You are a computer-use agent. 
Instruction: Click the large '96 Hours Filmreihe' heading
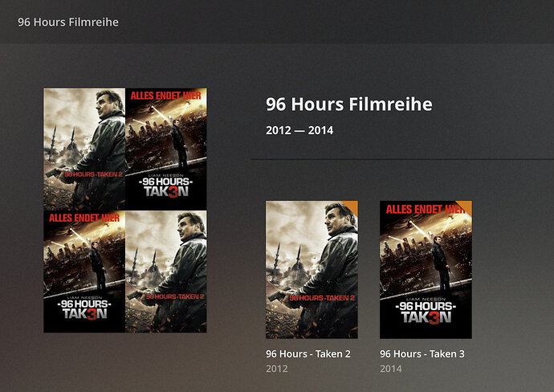349,104
